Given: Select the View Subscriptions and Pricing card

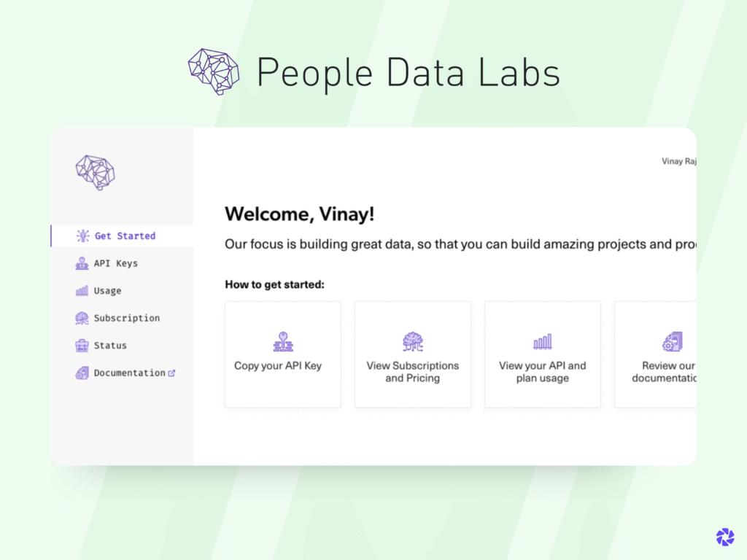Looking at the screenshot, I should pyautogui.click(x=412, y=354).
